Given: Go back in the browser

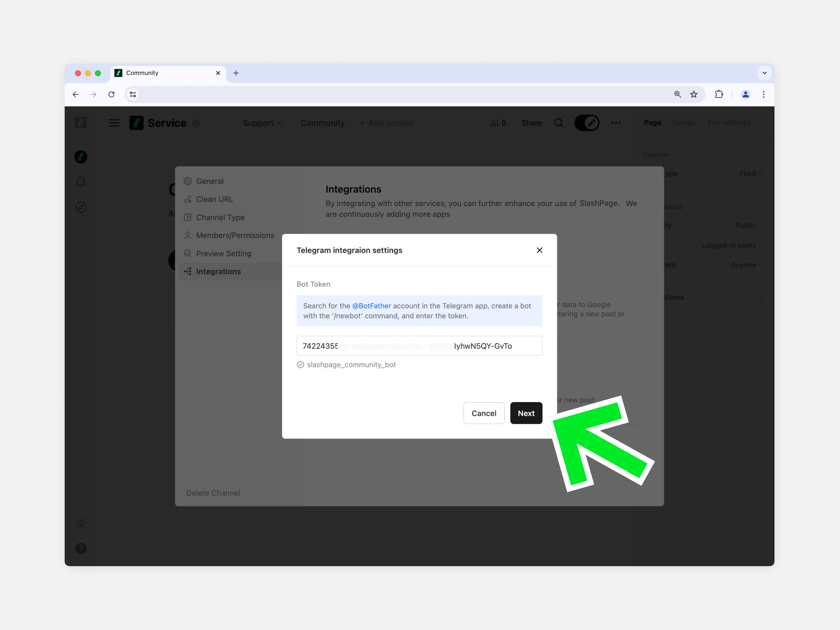Looking at the screenshot, I should pos(76,94).
